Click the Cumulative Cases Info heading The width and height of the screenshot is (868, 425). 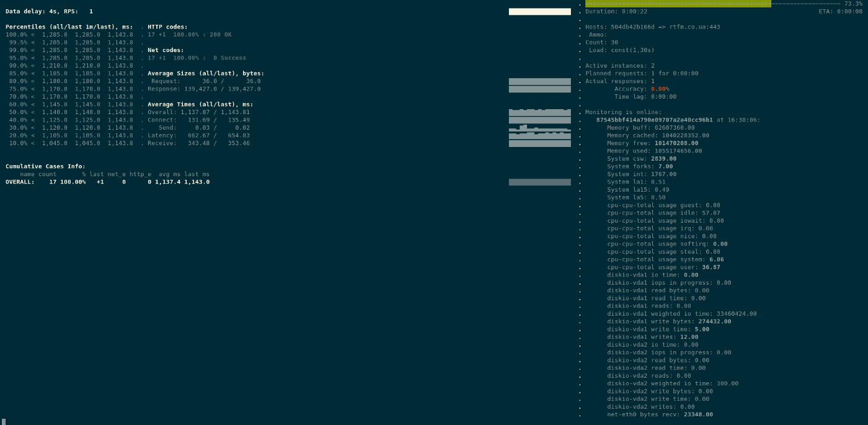(x=45, y=166)
